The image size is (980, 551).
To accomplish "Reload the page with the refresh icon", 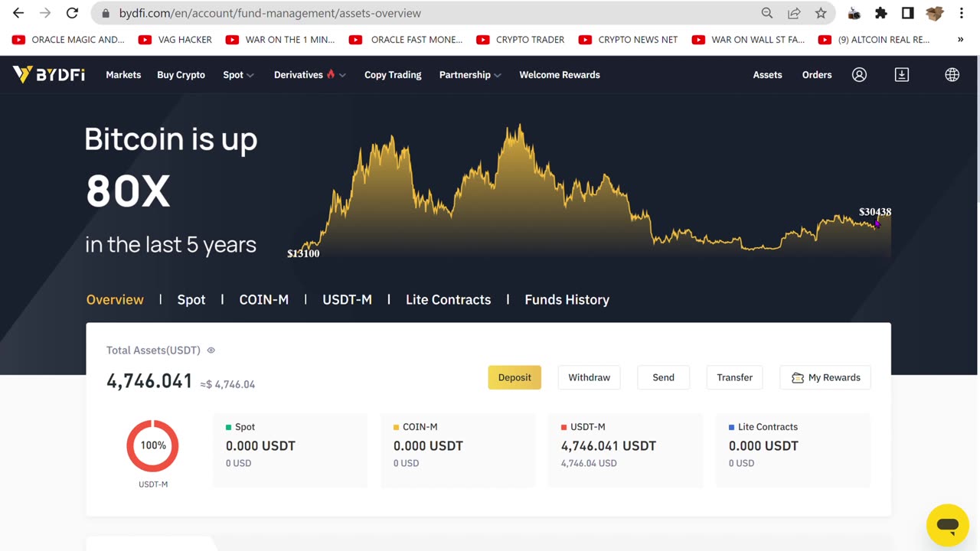I will 72,13.
